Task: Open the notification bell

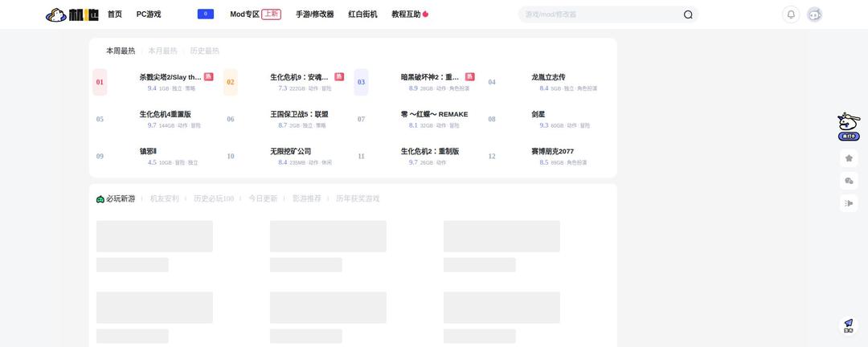Action: (791, 15)
